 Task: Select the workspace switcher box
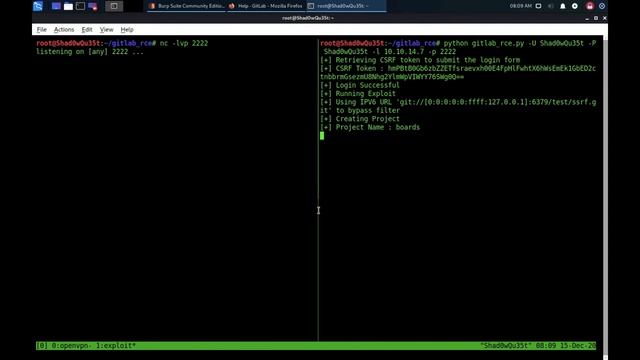pos(114,6)
